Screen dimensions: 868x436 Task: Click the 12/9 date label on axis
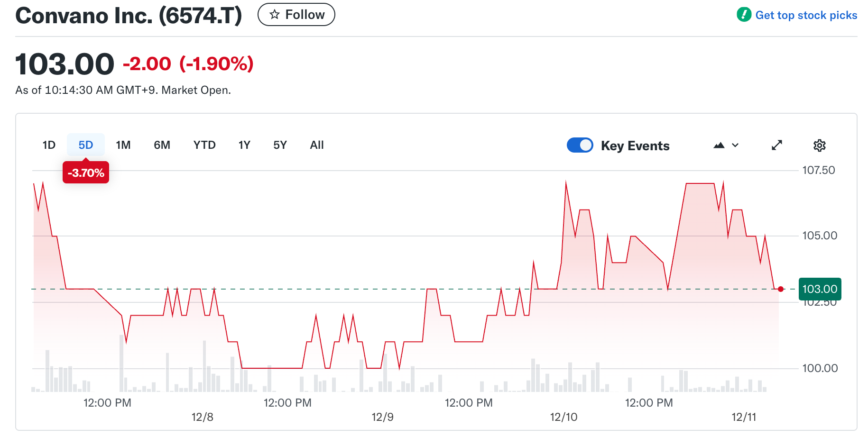tap(383, 417)
